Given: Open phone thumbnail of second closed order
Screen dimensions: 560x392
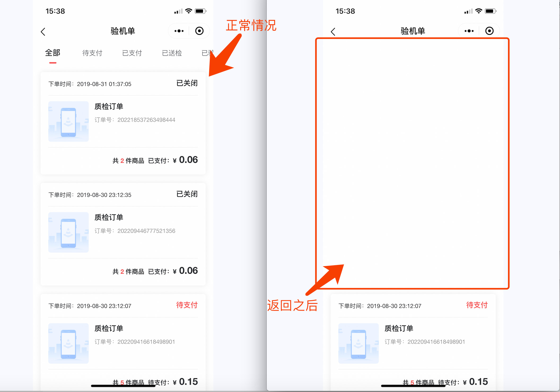Looking at the screenshot, I should [68, 232].
